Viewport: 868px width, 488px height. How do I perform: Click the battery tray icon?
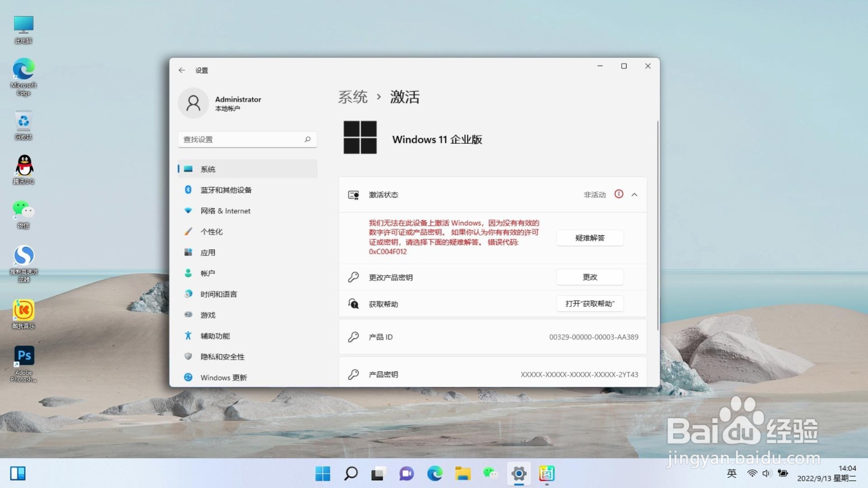click(x=782, y=473)
